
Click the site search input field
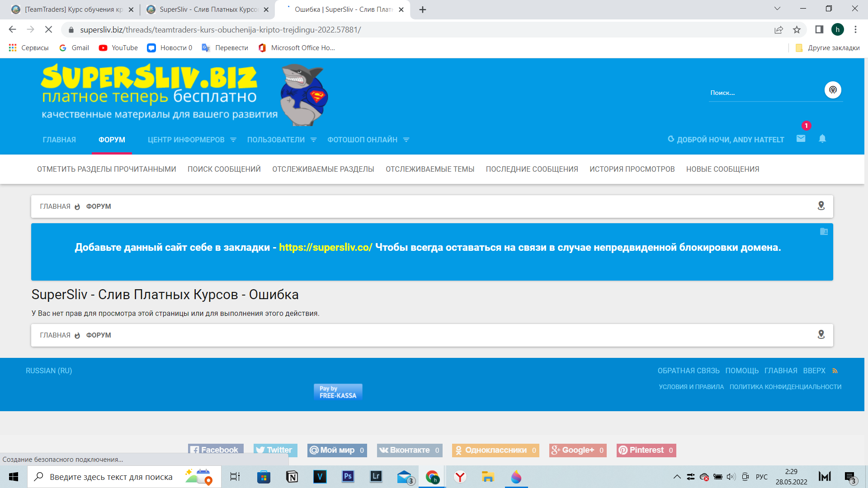tap(765, 93)
